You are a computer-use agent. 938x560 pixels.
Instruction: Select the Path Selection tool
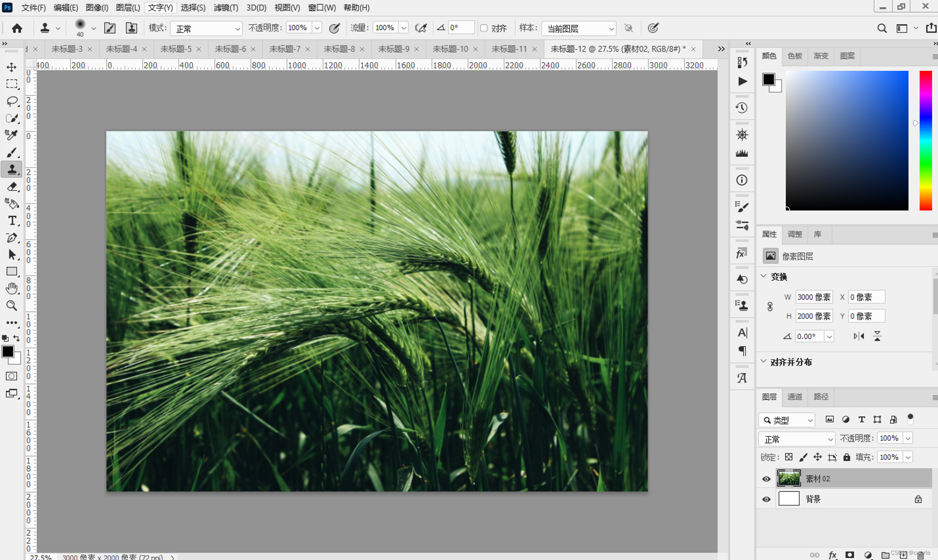12,255
